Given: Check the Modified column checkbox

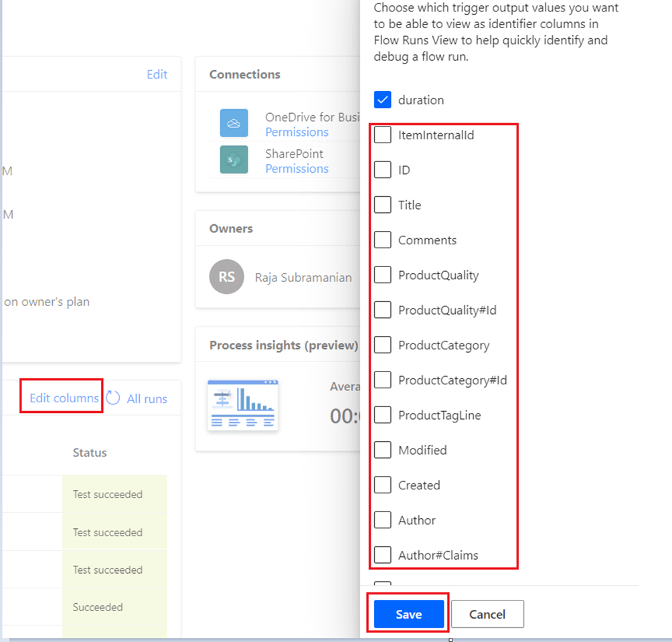Looking at the screenshot, I should click(383, 450).
